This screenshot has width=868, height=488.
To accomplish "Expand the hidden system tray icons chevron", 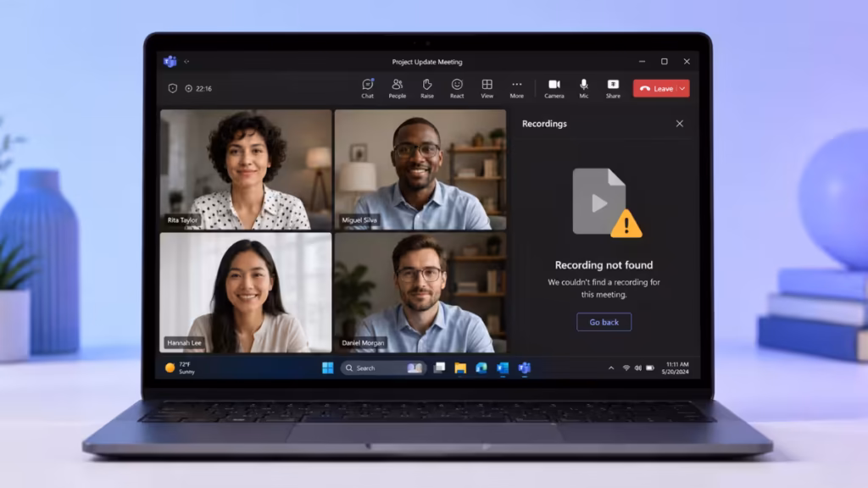I will [x=611, y=368].
